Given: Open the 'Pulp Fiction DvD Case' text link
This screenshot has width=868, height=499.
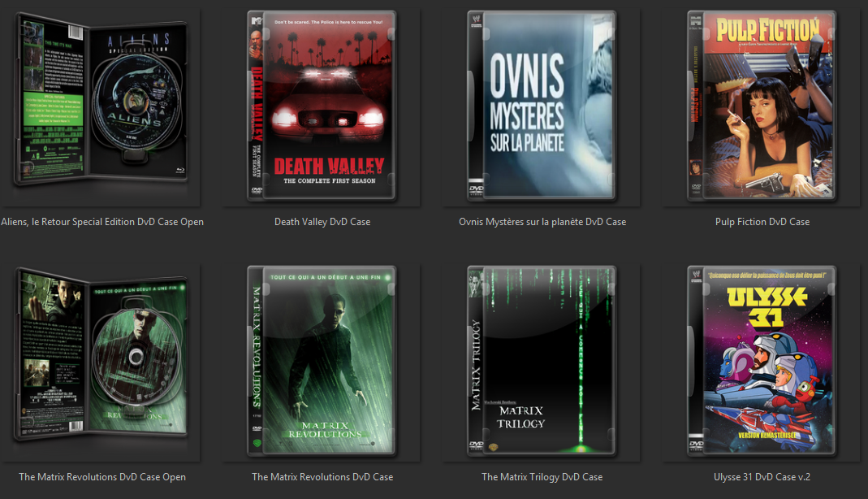Looking at the screenshot, I should click(x=762, y=221).
